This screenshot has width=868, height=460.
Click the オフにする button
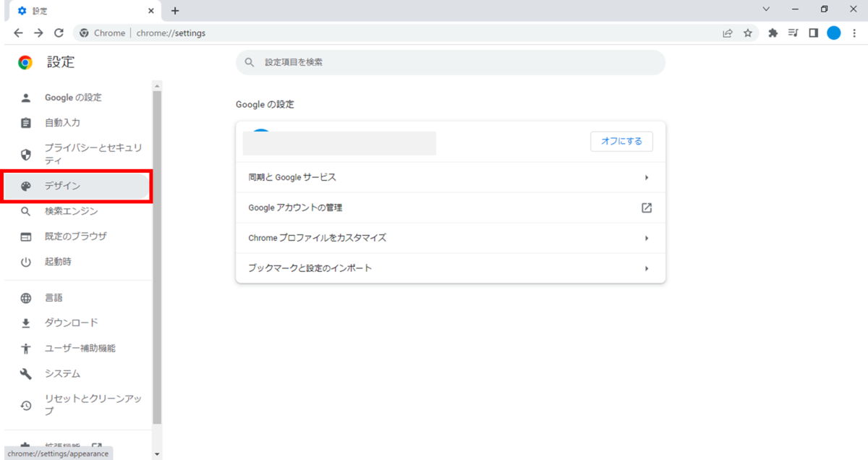tap(621, 141)
